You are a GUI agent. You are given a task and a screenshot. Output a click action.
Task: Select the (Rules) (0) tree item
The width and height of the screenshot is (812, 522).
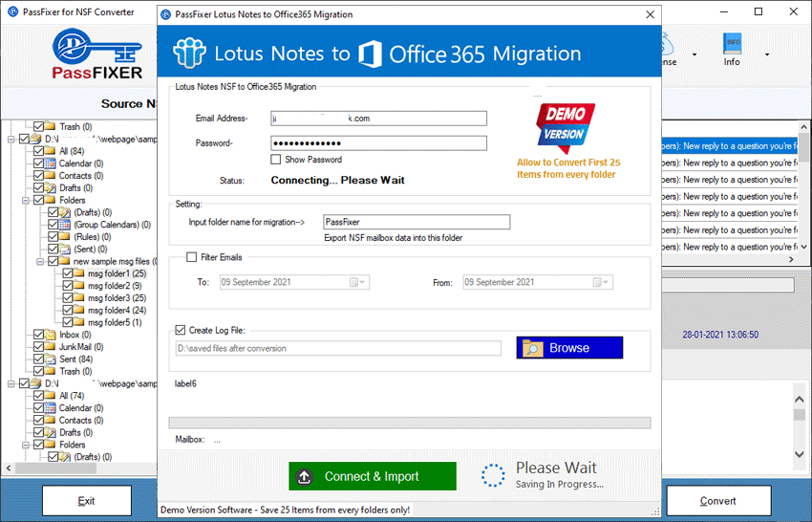pyautogui.click(x=92, y=237)
